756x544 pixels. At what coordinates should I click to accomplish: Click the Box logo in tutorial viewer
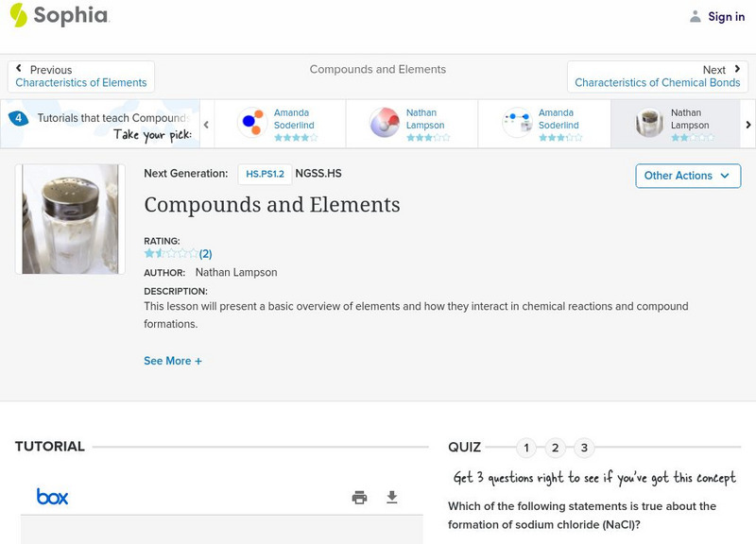pyautogui.click(x=52, y=497)
